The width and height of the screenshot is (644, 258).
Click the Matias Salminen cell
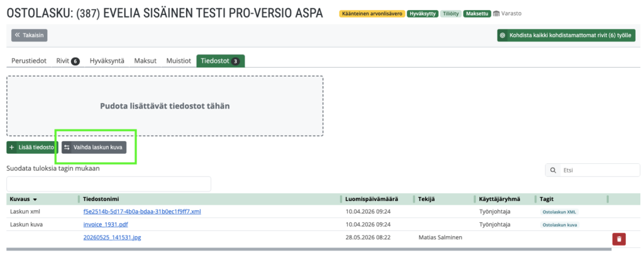[x=440, y=237]
